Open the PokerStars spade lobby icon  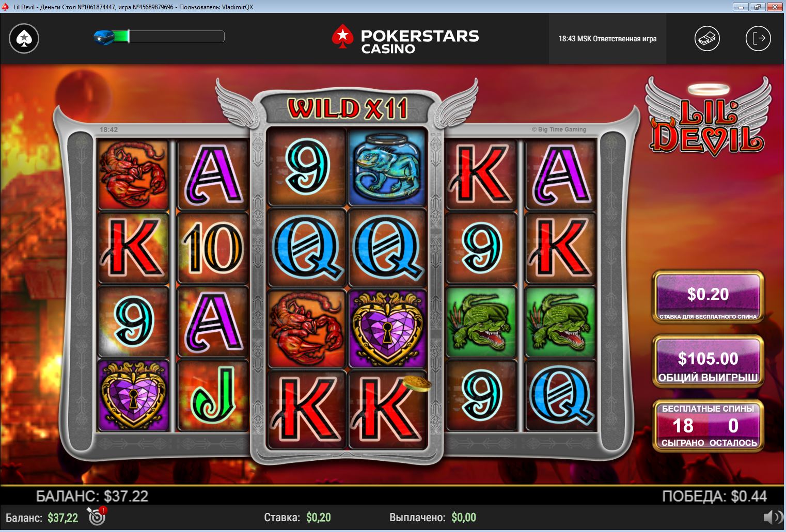[24, 38]
